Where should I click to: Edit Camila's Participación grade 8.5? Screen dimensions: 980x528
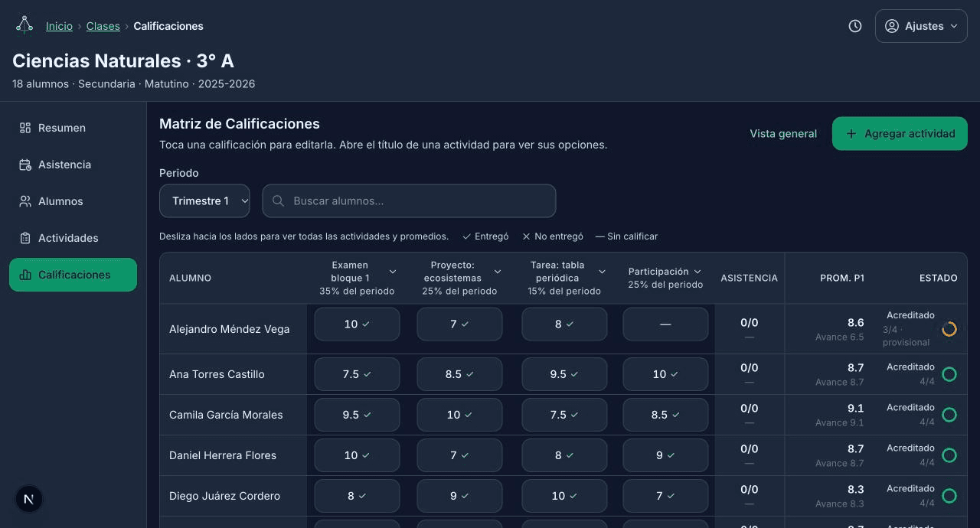point(665,415)
